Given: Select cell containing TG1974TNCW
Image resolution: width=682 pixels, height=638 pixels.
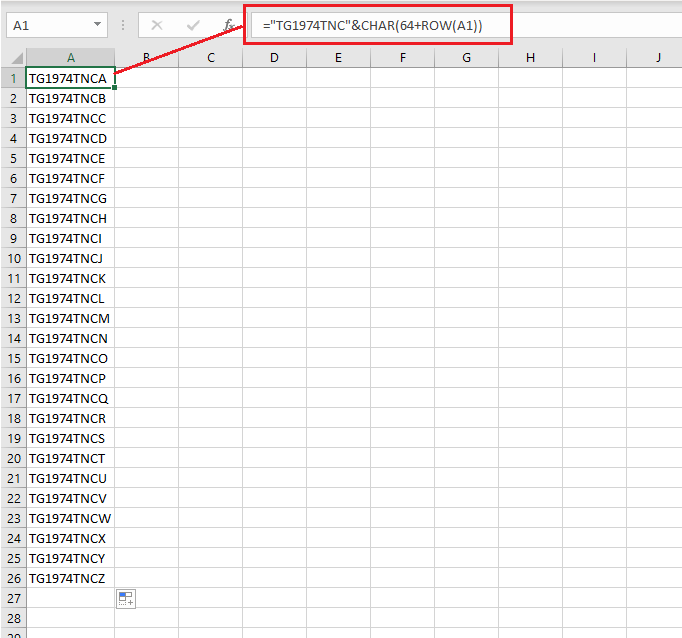Looking at the screenshot, I should tap(70, 518).
